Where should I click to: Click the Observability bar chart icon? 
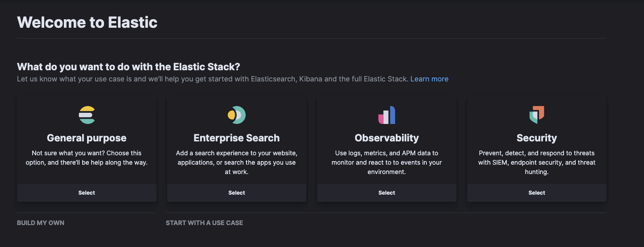coord(387,115)
